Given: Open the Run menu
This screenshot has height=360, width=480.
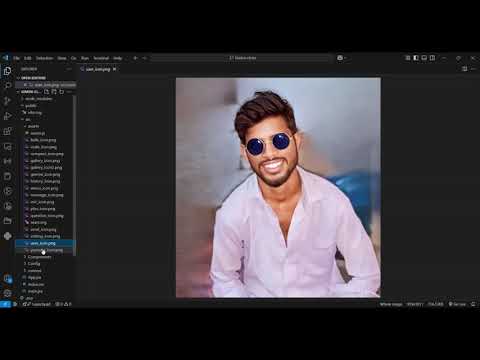Looking at the screenshot, I should click(x=85, y=58).
